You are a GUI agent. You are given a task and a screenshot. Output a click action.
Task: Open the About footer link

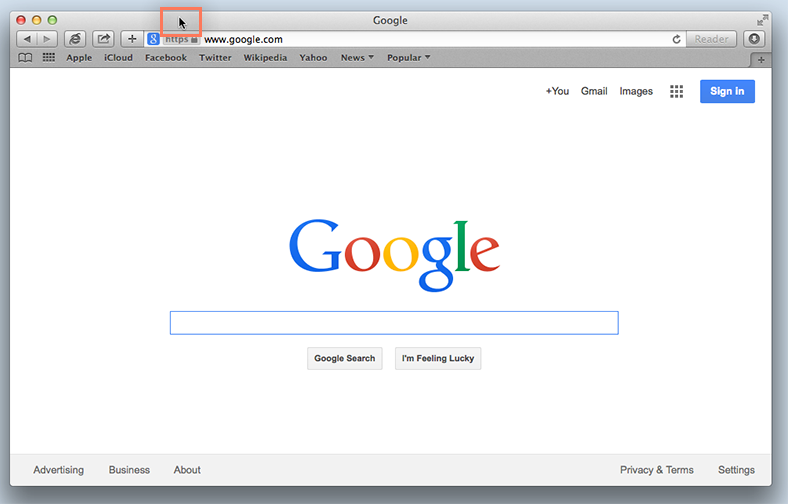pos(187,470)
